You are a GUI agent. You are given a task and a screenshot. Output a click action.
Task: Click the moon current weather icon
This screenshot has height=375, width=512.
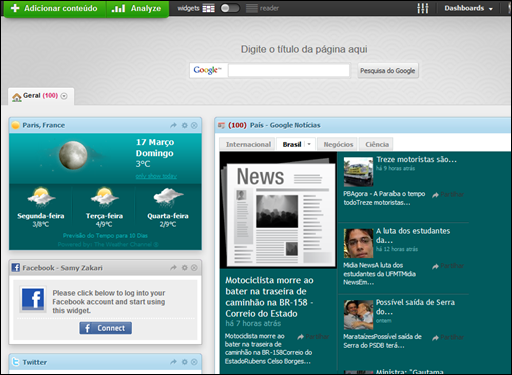click(x=73, y=155)
